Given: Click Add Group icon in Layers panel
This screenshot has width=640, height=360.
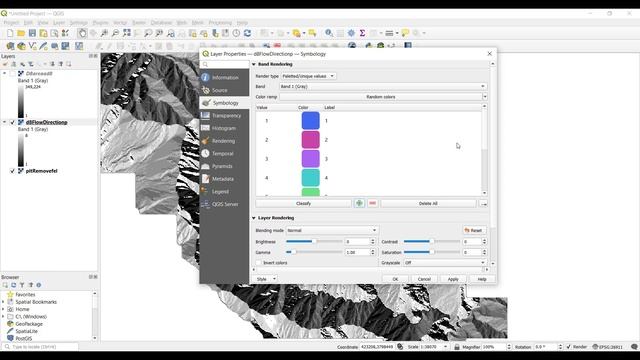Looking at the screenshot, I should click(x=13, y=64).
